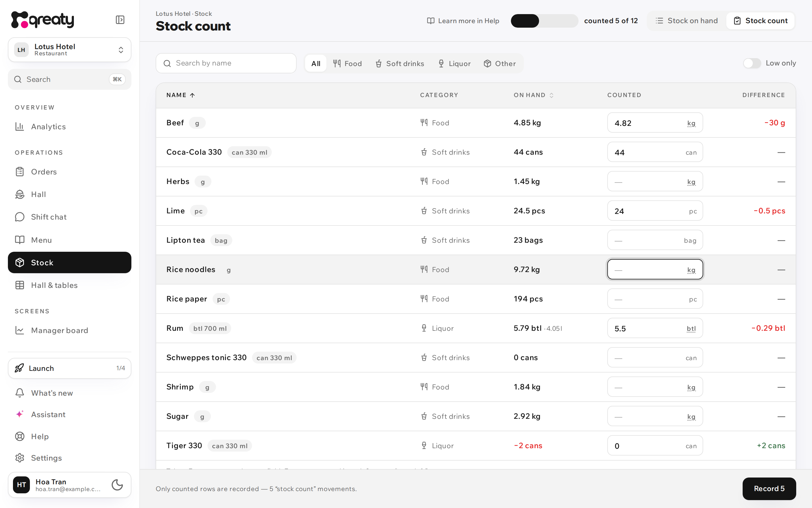Click the Rum row Liquor category icon
The width and height of the screenshot is (812, 508).
pos(424,328)
